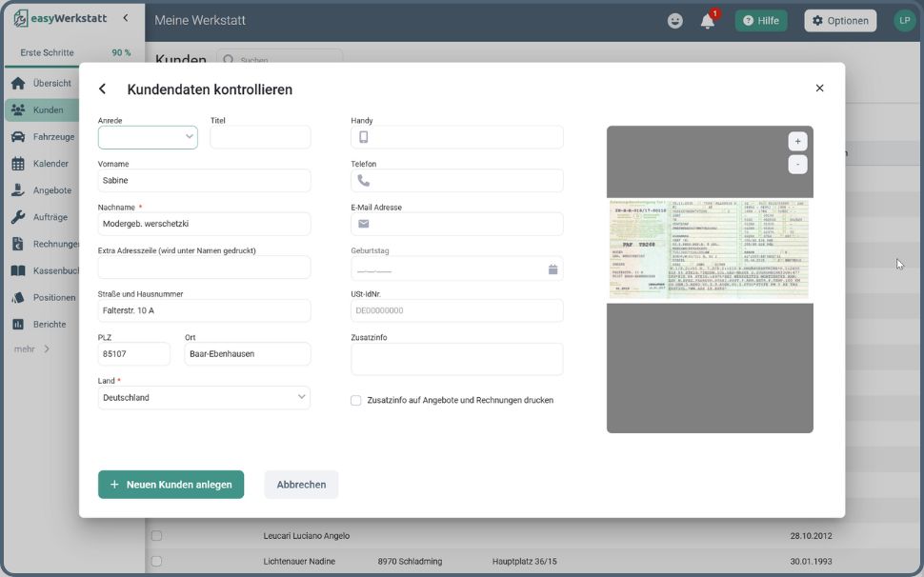
Task: Click the back arrow in dialog header
Action: tap(103, 90)
